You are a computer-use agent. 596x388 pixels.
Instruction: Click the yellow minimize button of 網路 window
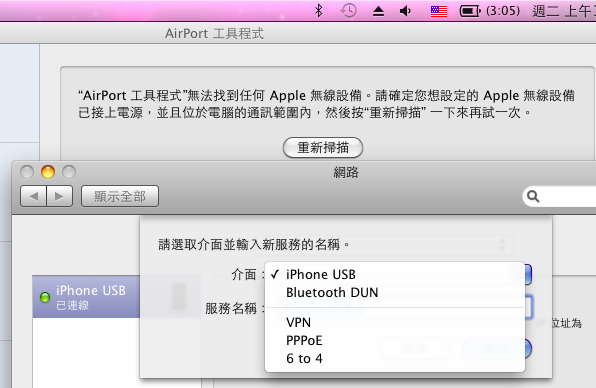pos(48,172)
